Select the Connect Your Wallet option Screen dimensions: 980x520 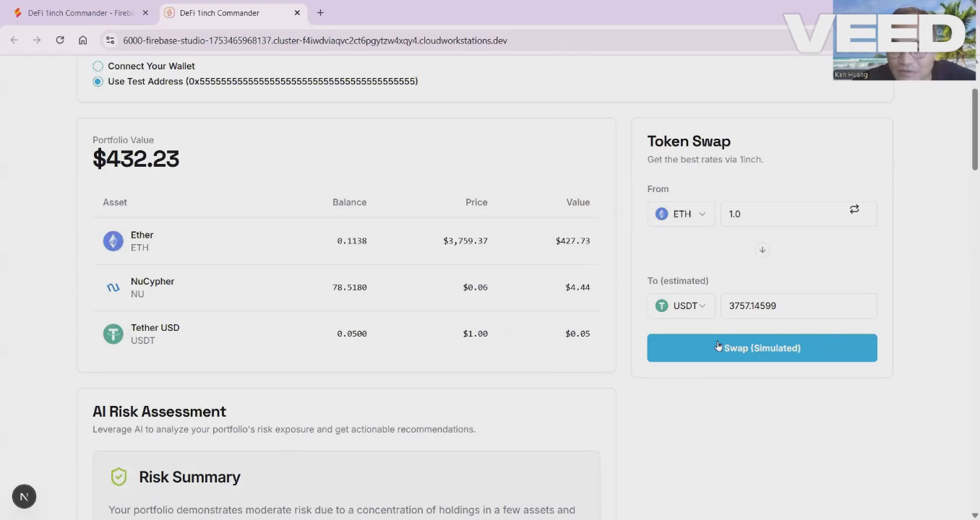pos(98,66)
